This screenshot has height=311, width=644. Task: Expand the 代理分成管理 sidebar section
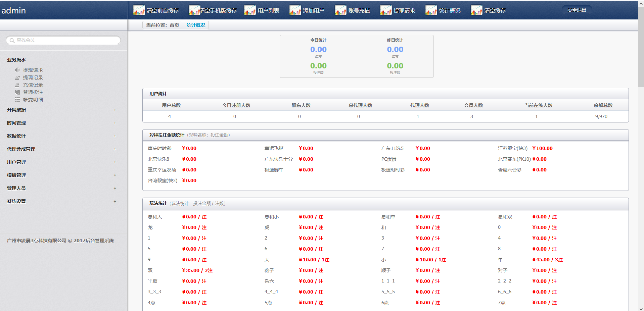[x=115, y=149]
